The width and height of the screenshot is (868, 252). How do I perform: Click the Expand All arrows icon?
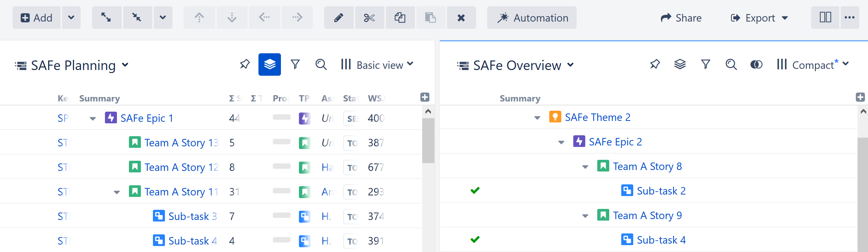click(x=106, y=17)
